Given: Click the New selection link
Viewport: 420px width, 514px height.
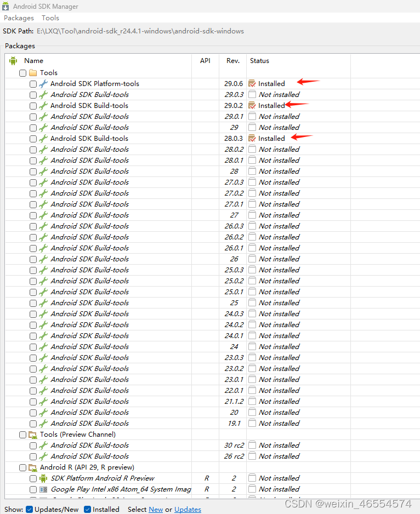Looking at the screenshot, I should [156, 509].
